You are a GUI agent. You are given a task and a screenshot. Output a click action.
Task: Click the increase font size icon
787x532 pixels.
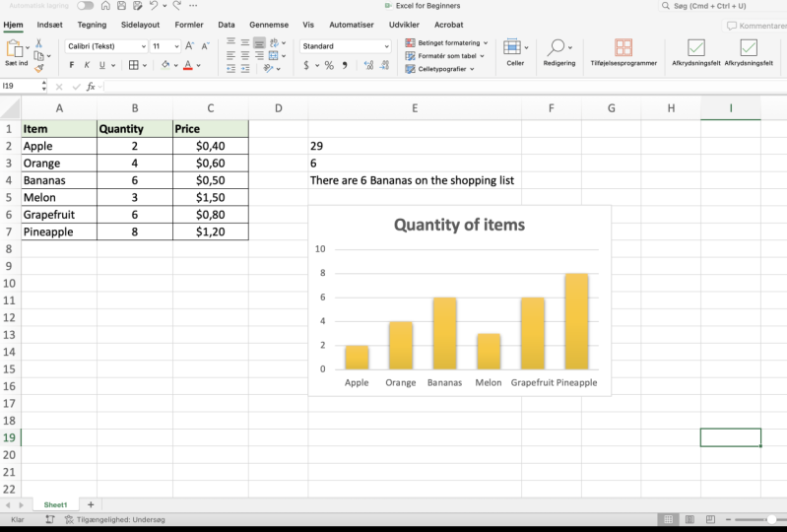[x=190, y=46]
